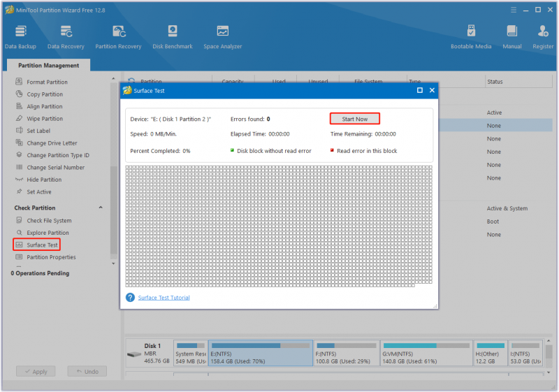Open the Data Backup tool
The image size is (559, 392).
[20, 37]
